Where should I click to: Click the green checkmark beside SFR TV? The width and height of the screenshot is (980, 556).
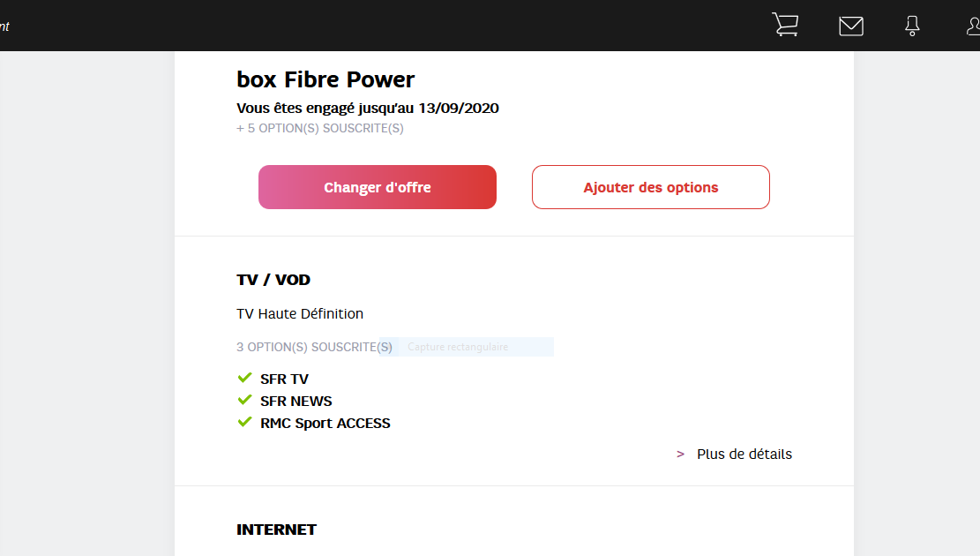(245, 379)
